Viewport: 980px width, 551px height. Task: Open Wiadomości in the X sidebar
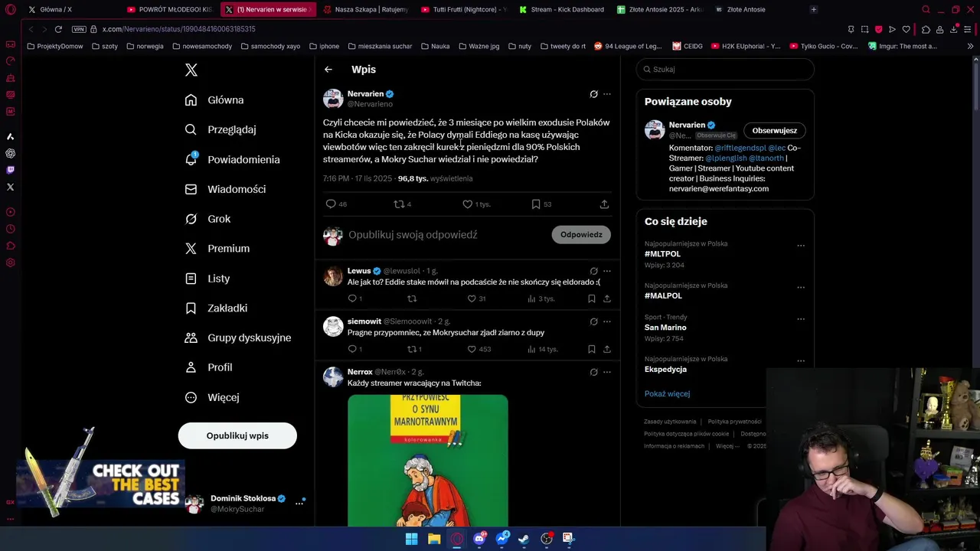(x=226, y=189)
